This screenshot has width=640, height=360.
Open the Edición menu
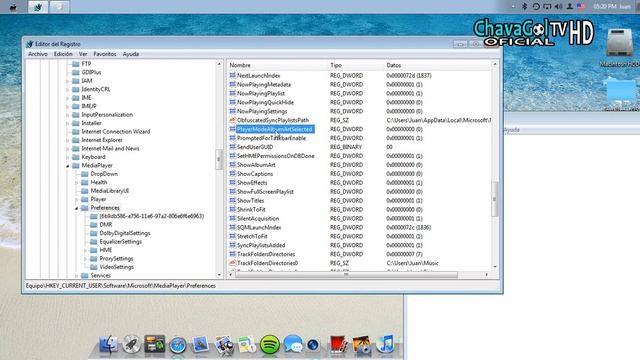(x=63, y=54)
